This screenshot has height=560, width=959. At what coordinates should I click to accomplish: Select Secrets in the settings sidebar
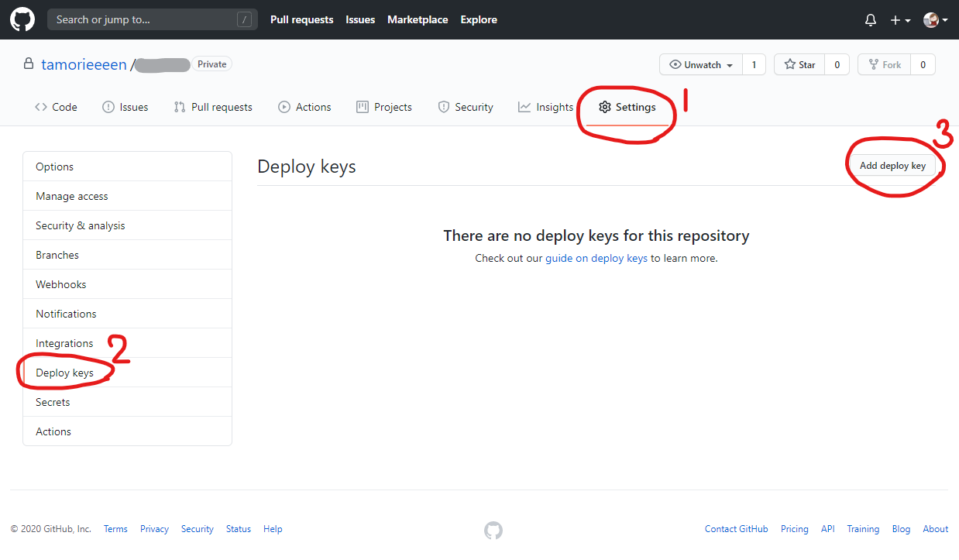click(52, 401)
